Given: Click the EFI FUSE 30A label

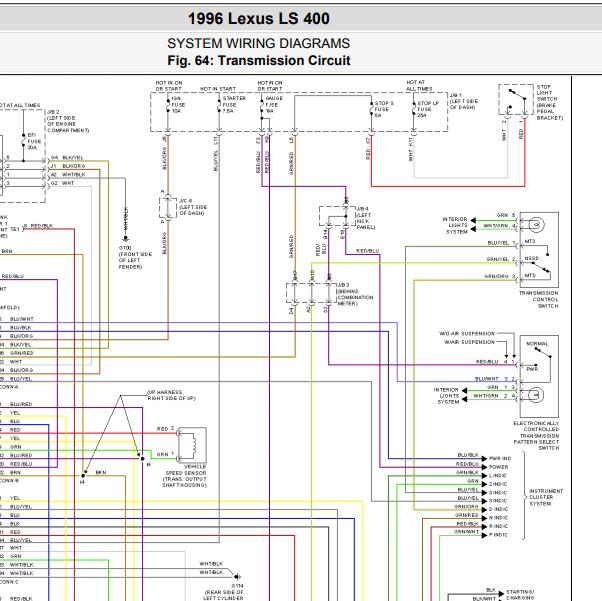Looking at the screenshot, I should 34,141.
